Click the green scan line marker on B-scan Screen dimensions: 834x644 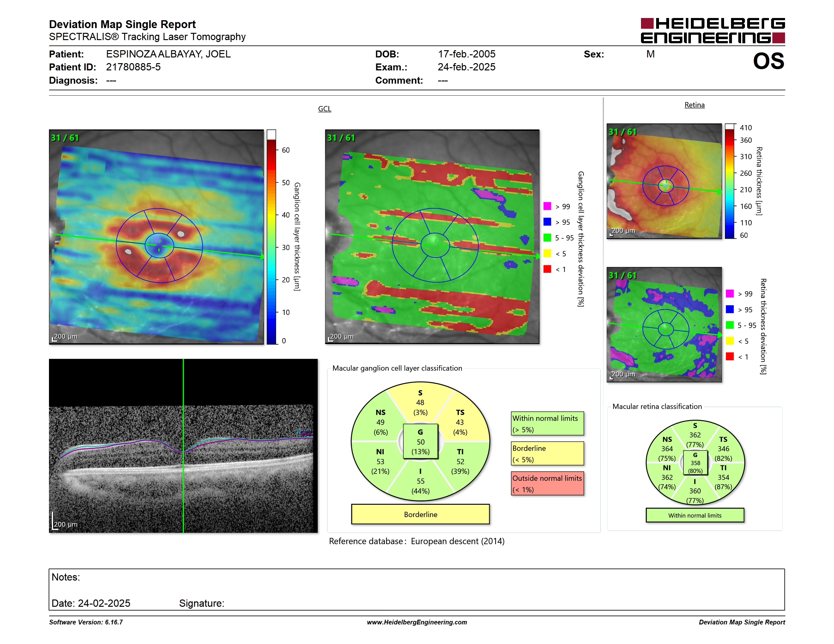pyautogui.click(x=183, y=446)
